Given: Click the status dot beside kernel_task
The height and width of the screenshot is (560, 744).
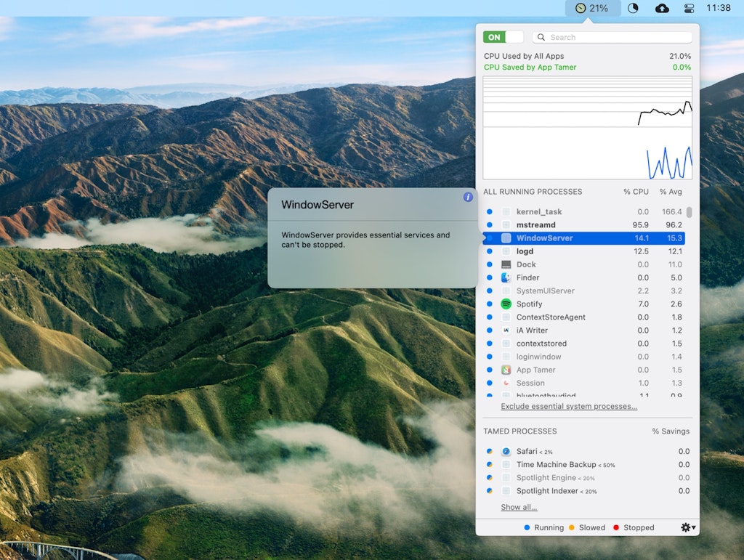Looking at the screenshot, I should pos(489,211).
